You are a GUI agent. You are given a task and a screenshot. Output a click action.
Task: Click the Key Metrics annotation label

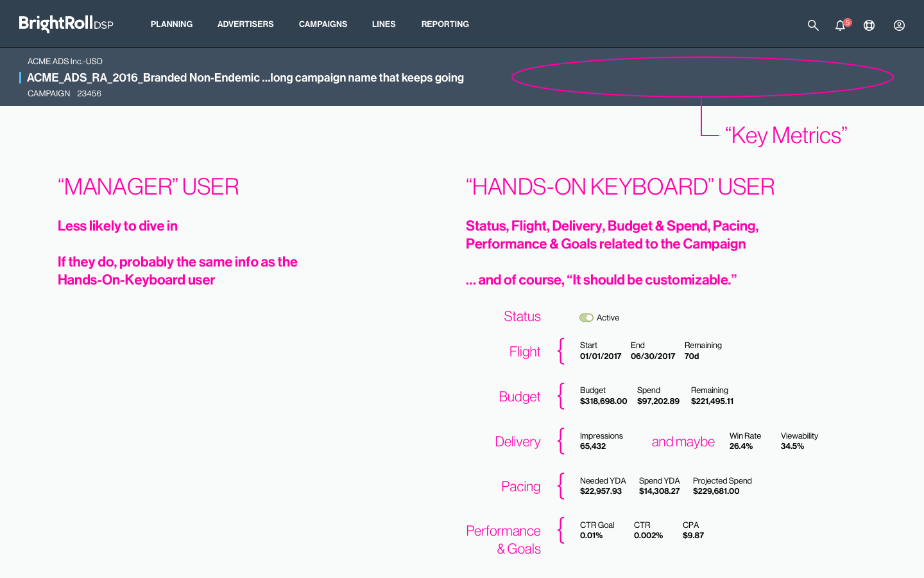(787, 135)
